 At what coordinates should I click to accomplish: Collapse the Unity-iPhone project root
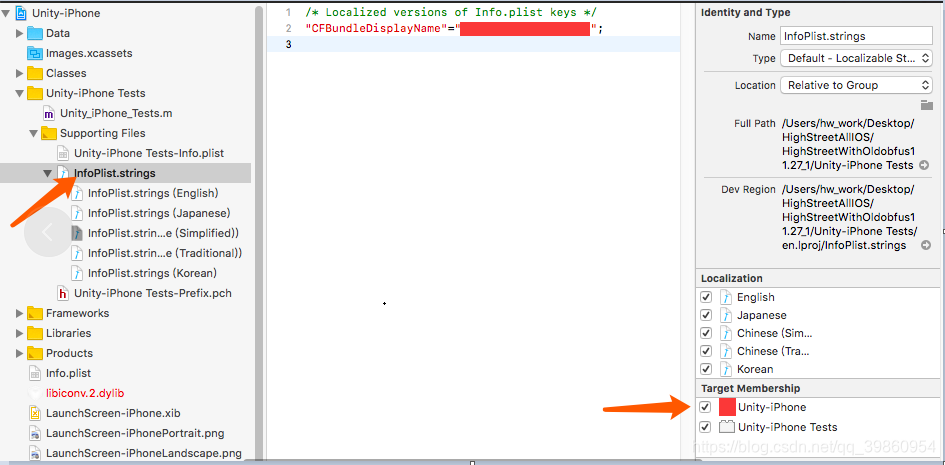[7, 13]
